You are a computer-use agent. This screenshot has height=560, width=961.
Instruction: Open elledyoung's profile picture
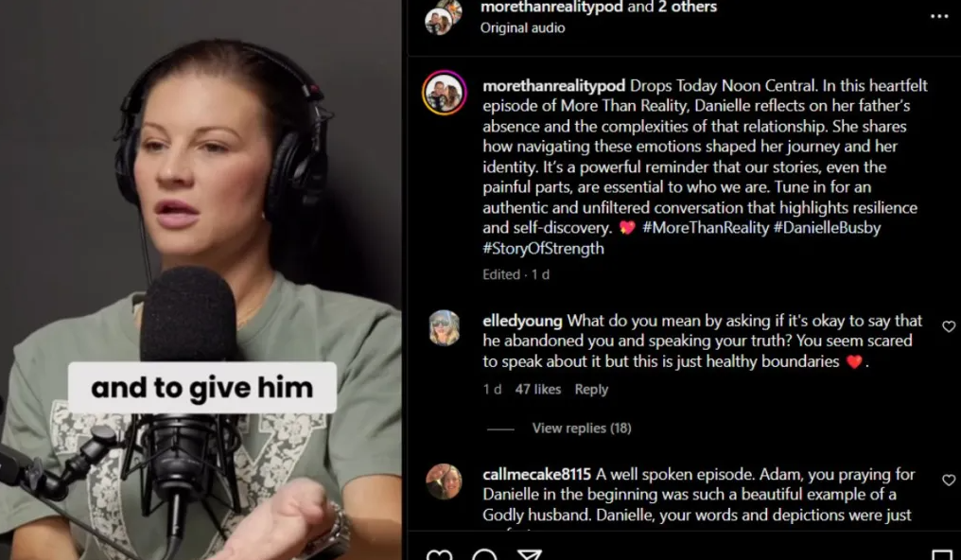click(444, 328)
